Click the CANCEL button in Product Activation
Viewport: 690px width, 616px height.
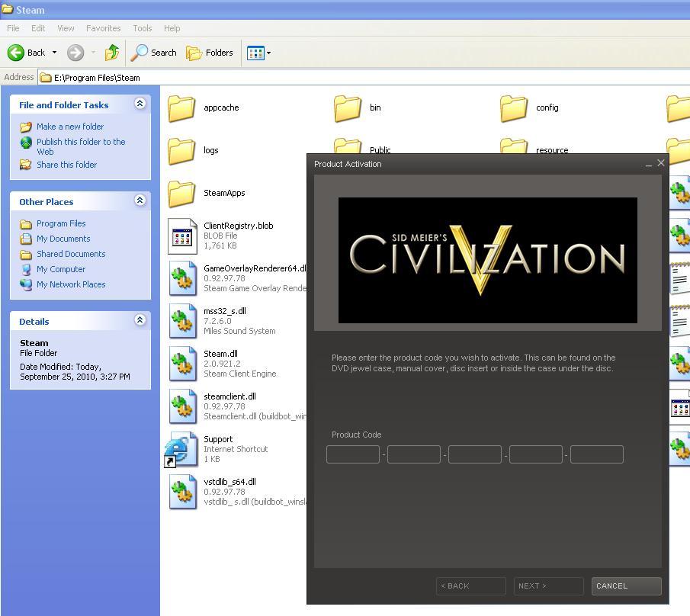coord(626,586)
